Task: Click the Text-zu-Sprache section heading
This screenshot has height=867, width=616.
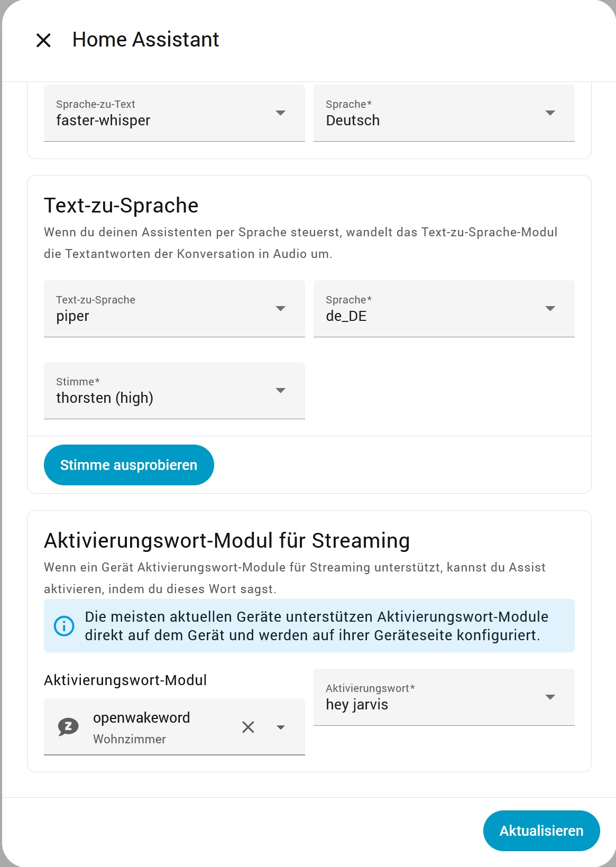Action: point(121,206)
